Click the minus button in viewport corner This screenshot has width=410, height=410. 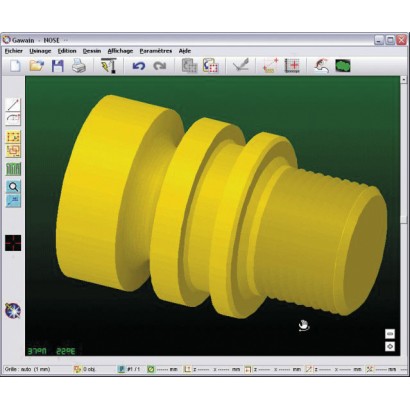click(390, 333)
